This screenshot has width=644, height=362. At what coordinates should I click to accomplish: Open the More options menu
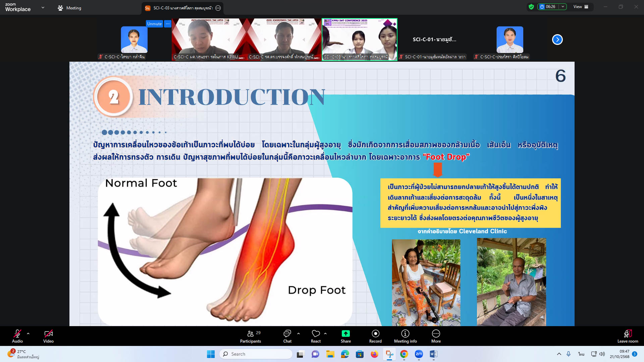[436, 334]
